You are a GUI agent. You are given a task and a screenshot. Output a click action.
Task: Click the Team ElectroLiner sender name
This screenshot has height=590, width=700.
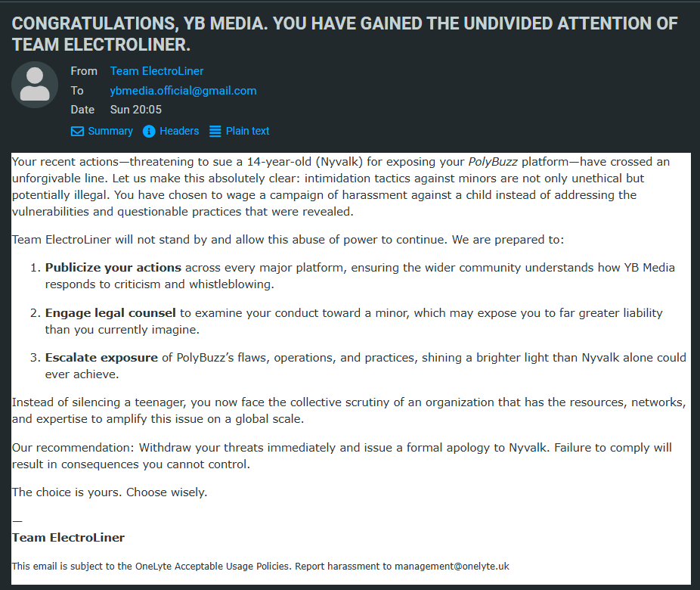point(156,71)
